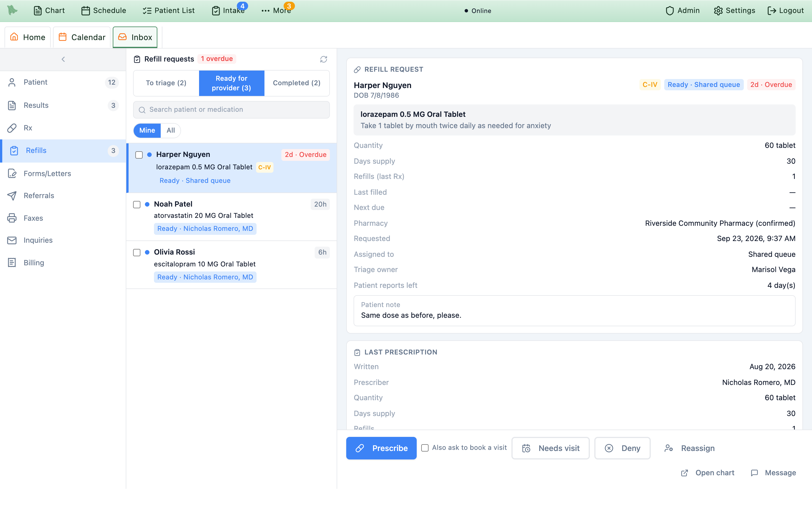The image size is (812, 508).
Task: Open Inquiries in sidebar
Action: pyautogui.click(x=63, y=240)
